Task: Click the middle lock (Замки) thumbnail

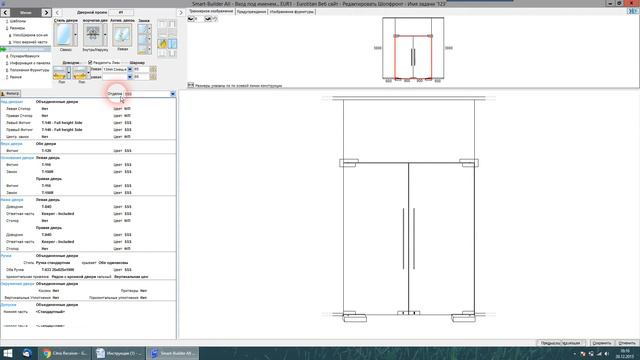Action: [x=142, y=39]
